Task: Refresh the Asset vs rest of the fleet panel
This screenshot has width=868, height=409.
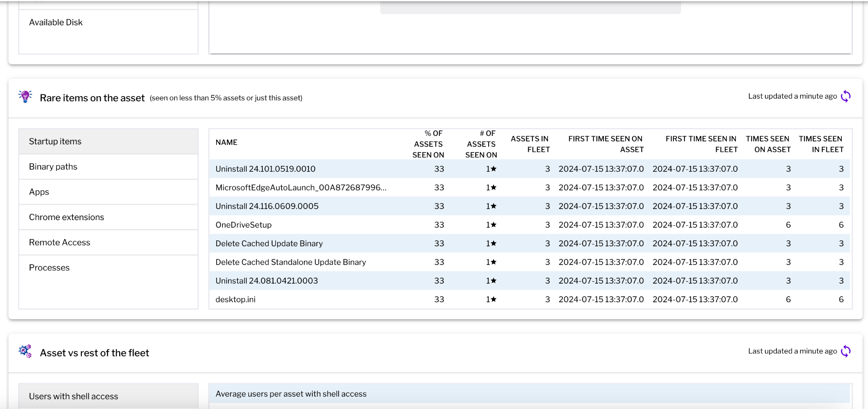Action: (x=846, y=351)
